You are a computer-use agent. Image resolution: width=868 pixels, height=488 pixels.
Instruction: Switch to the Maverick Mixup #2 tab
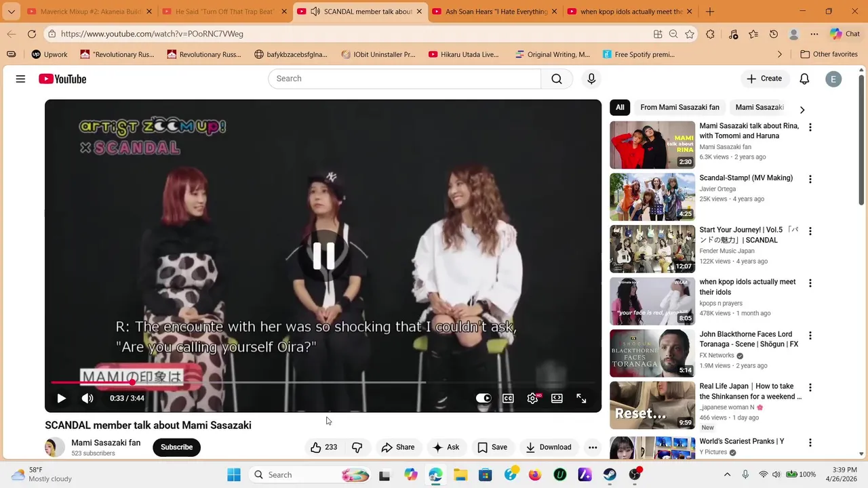90,12
